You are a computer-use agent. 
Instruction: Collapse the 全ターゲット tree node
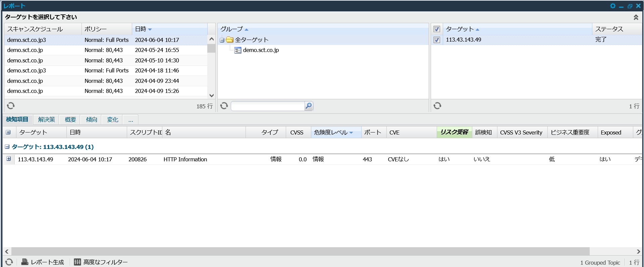pos(222,40)
